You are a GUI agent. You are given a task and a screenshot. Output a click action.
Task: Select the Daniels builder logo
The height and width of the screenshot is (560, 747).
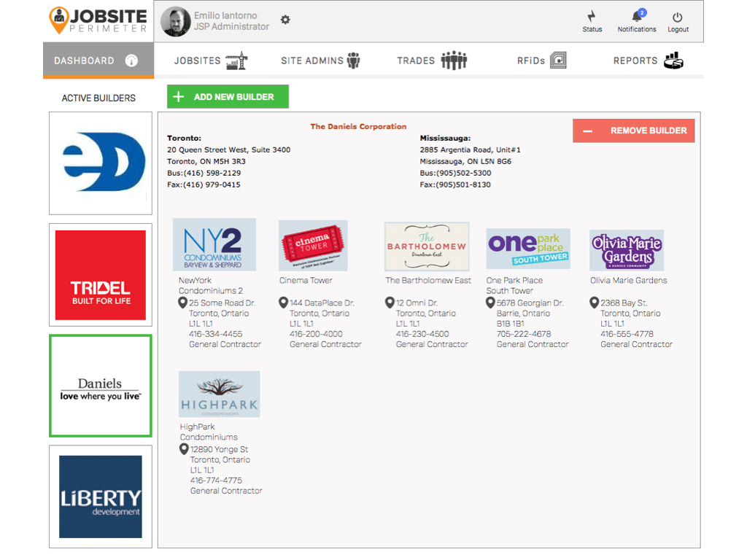pos(101,386)
